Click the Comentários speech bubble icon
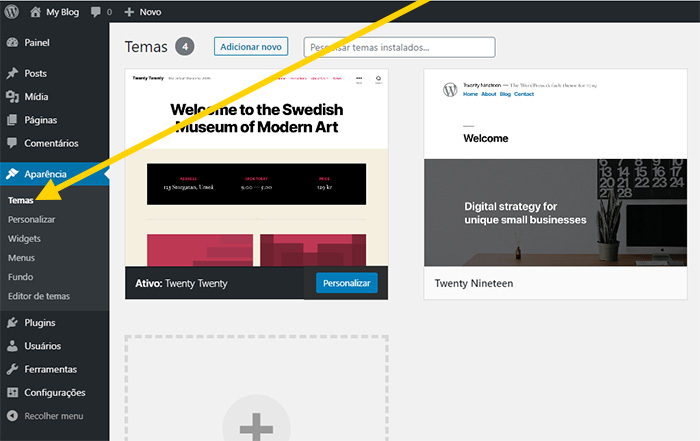This screenshot has width=700, height=441. (x=12, y=143)
